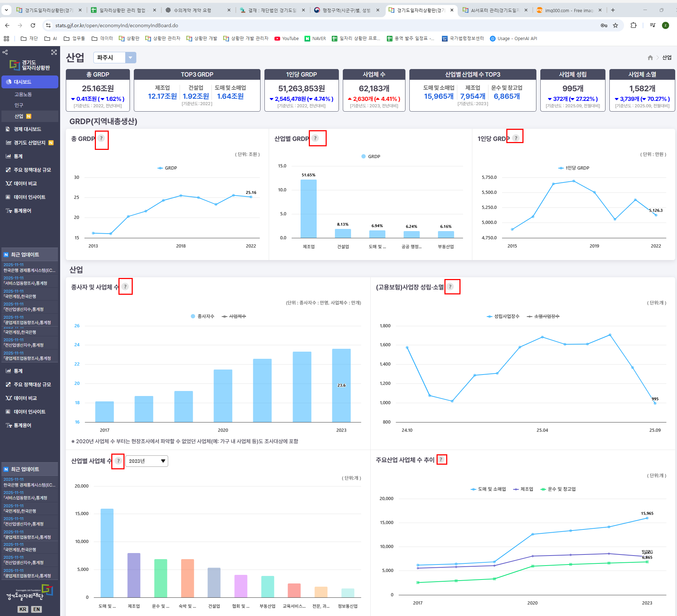Bookmark this page with star icon
677x616 pixels.
pyautogui.click(x=615, y=25)
